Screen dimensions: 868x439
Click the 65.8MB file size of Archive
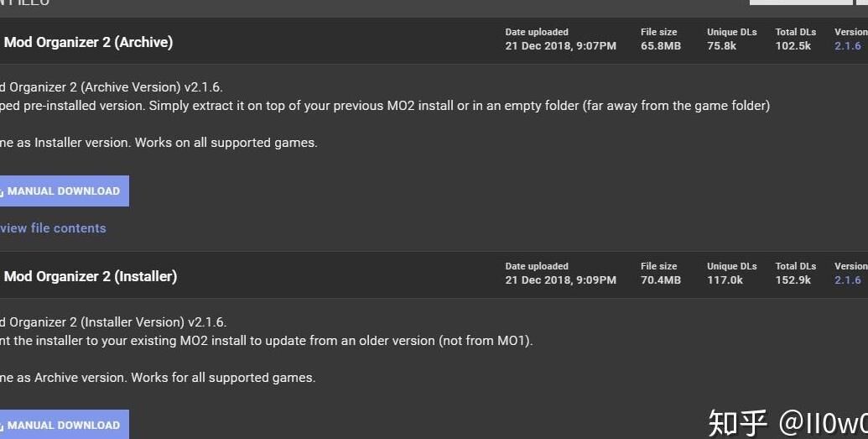pyautogui.click(x=660, y=46)
